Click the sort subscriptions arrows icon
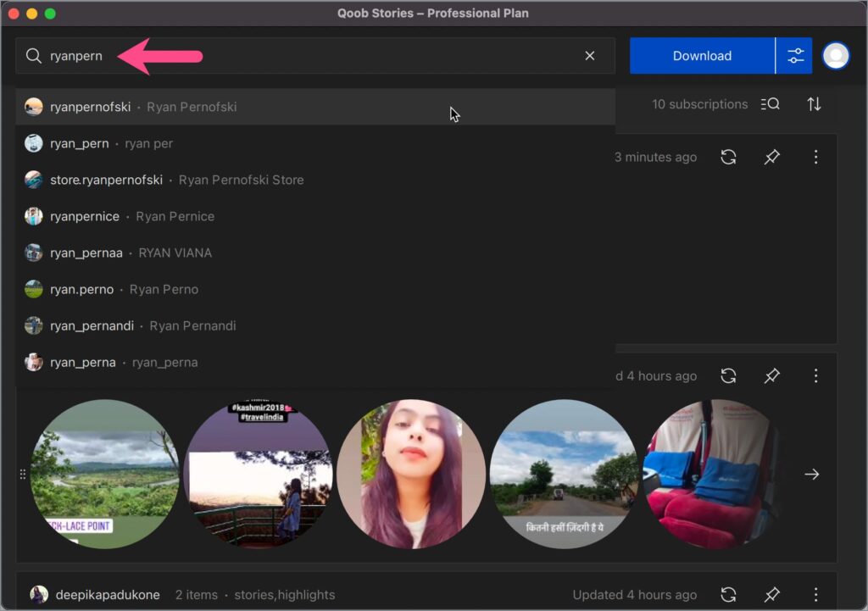 pyautogui.click(x=814, y=104)
